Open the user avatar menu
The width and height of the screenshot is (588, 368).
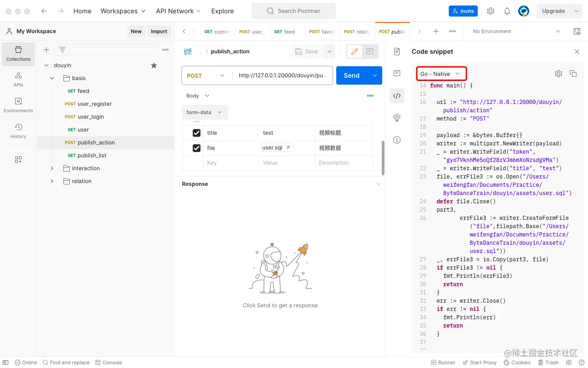point(524,11)
